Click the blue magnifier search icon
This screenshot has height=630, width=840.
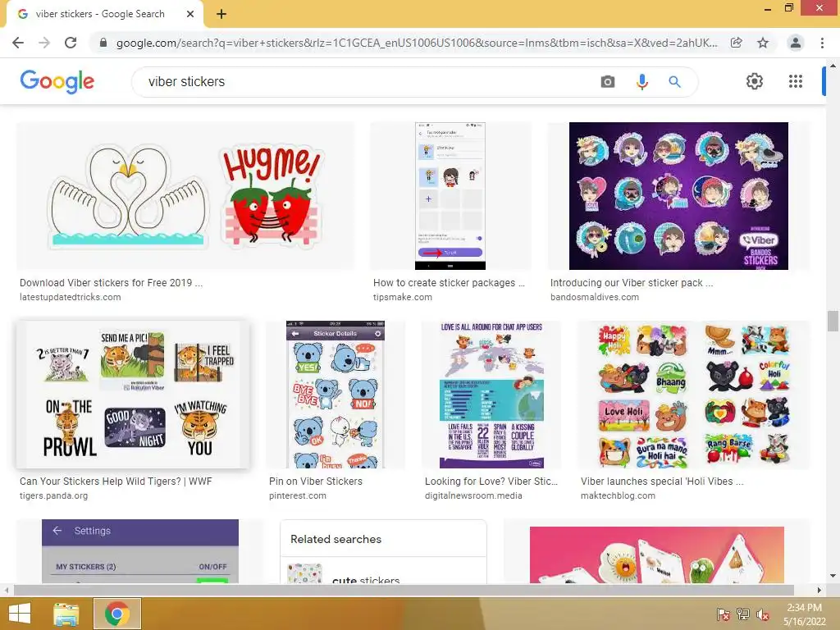(x=674, y=82)
